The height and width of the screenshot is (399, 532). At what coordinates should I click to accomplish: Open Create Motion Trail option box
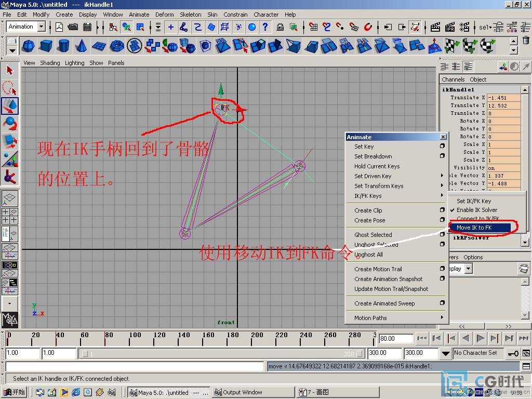(442, 269)
